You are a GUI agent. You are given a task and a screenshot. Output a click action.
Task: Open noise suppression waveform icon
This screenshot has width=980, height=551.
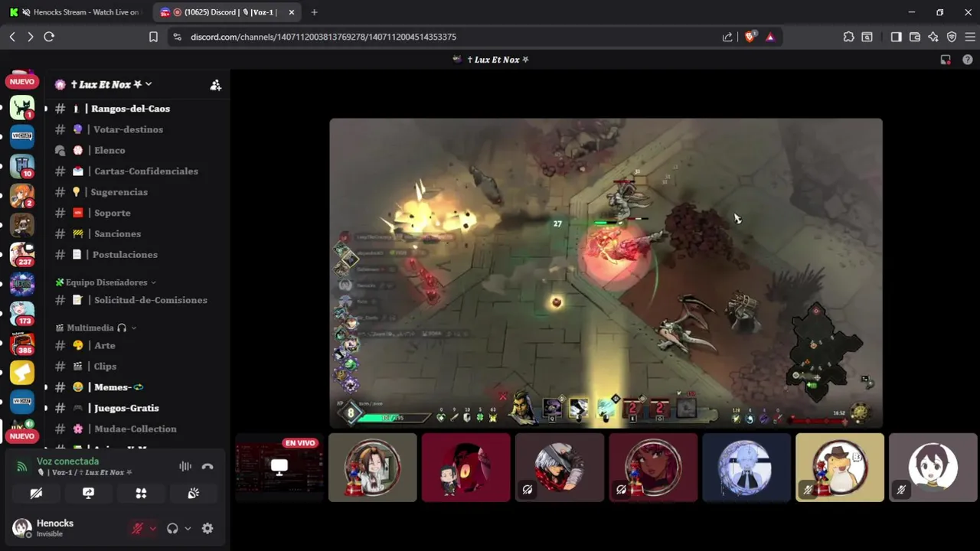click(x=185, y=466)
